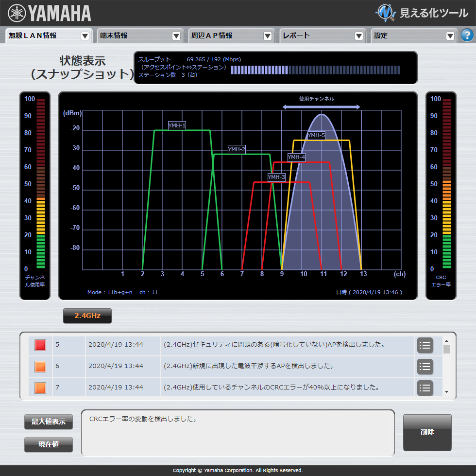476x476 pixels.
Task: Click the 最大値表示 button
Action: (48, 422)
